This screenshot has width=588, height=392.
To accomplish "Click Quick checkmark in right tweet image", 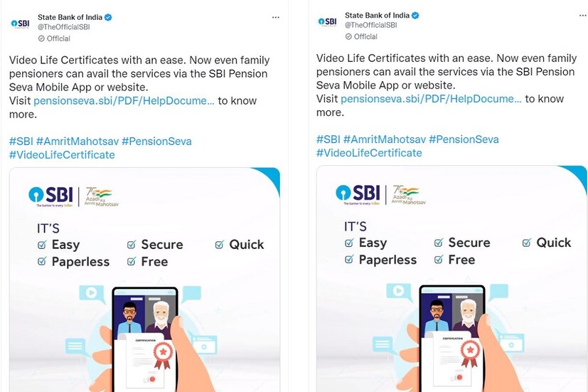I will coord(527,243).
